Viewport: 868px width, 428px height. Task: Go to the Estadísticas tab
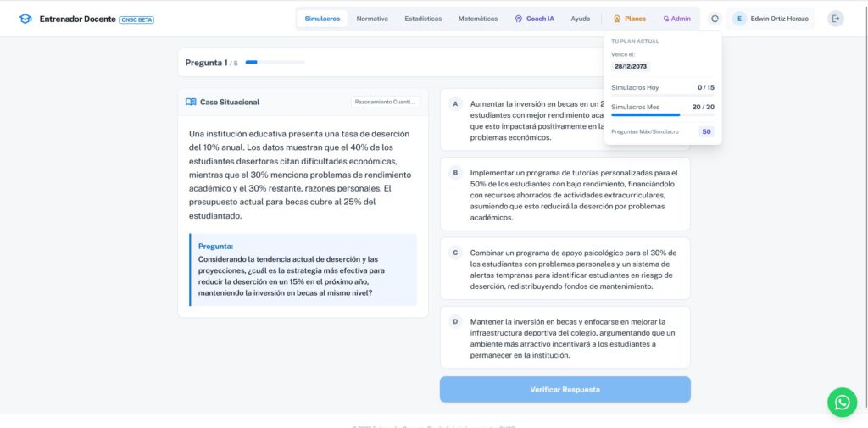(x=423, y=19)
